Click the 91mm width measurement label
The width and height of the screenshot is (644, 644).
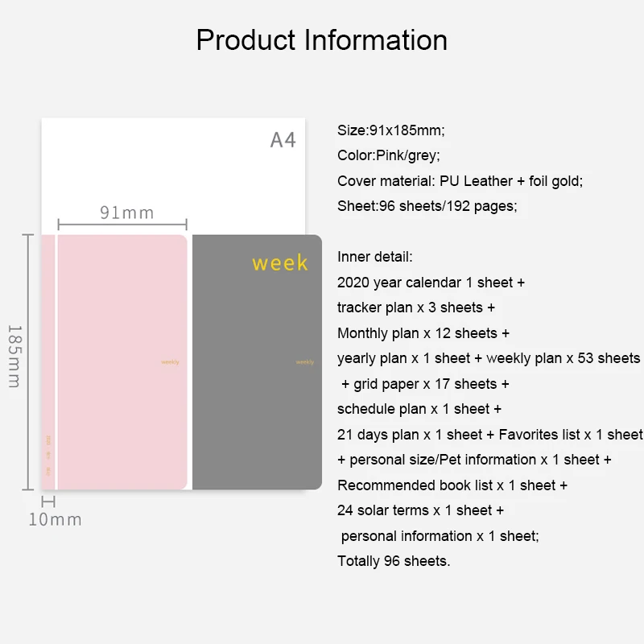[127, 213]
